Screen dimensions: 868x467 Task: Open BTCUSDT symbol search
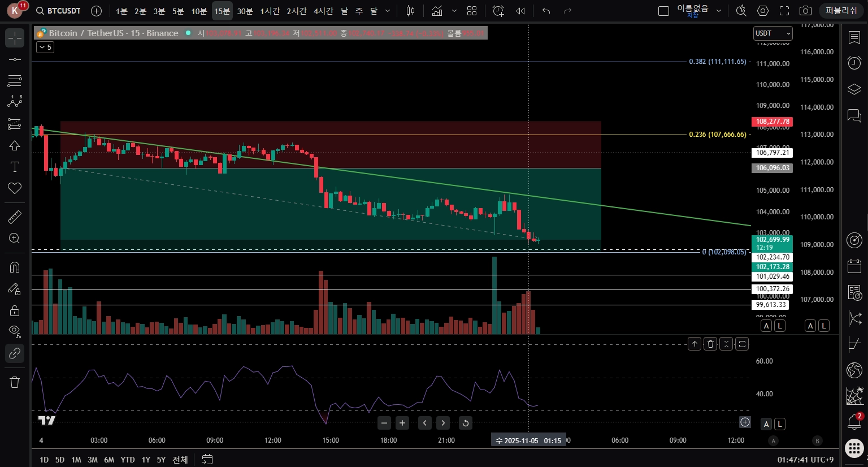(59, 11)
